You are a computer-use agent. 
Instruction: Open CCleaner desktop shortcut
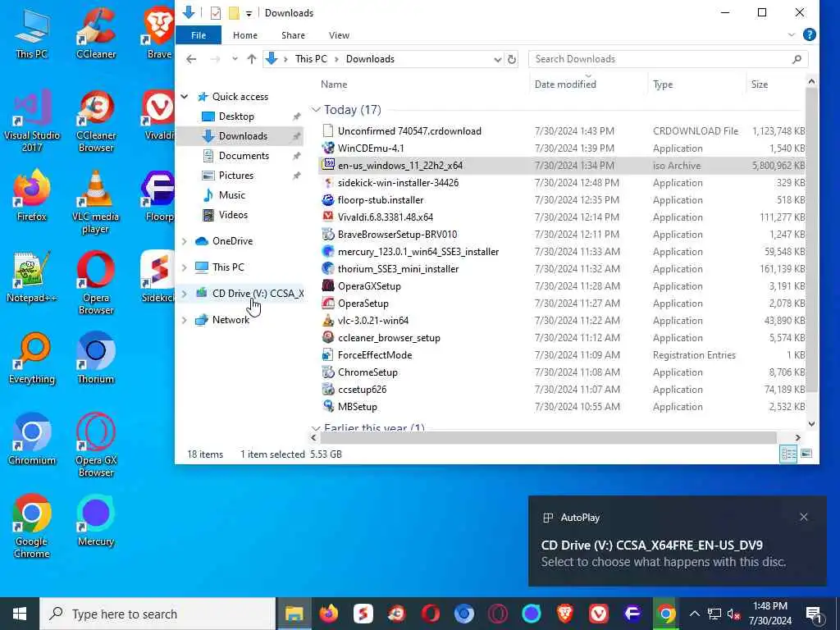pos(96,32)
